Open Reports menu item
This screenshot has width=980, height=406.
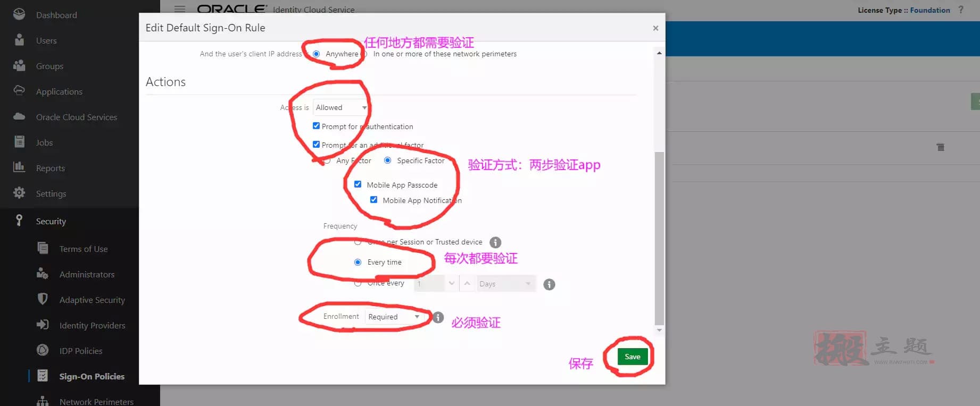click(51, 168)
